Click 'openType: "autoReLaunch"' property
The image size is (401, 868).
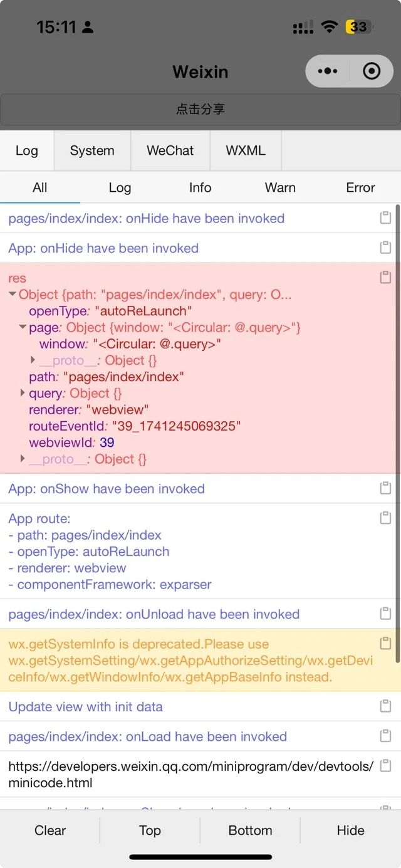pos(110,311)
